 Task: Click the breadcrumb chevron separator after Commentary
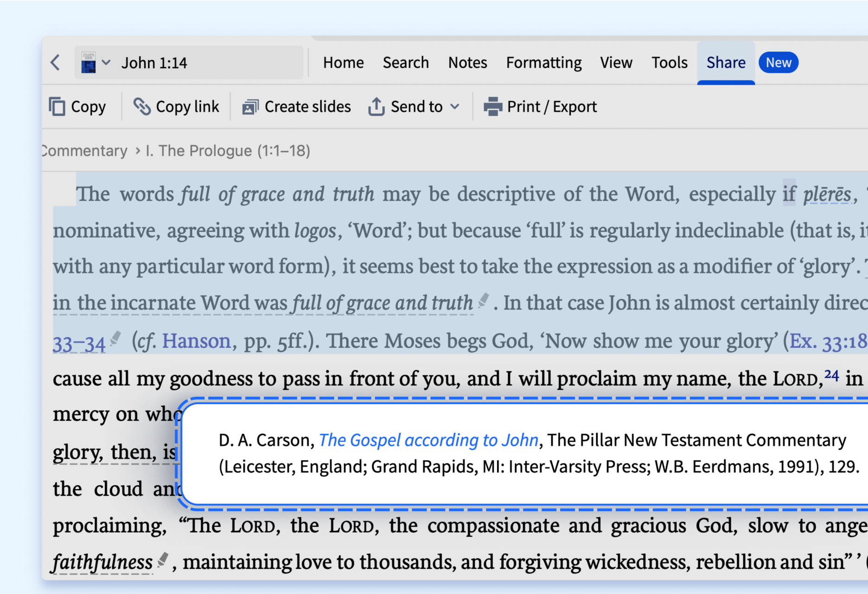click(x=138, y=151)
